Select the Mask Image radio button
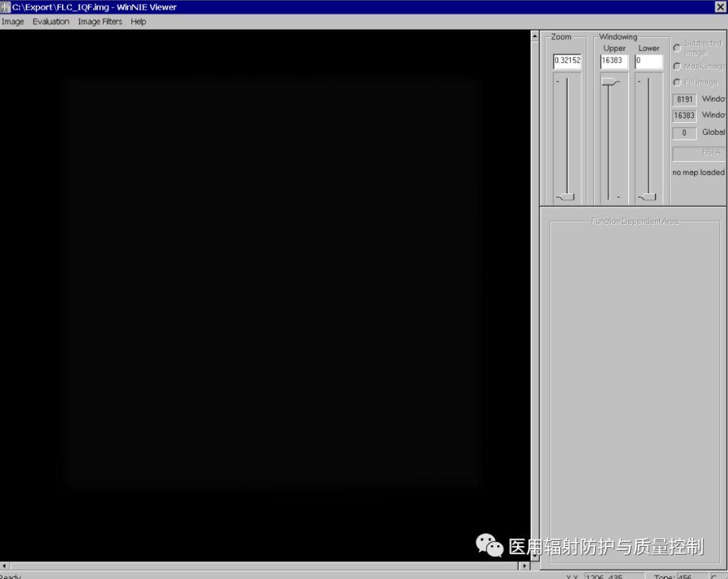The width and height of the screenshot is (728, 579). 677,67
